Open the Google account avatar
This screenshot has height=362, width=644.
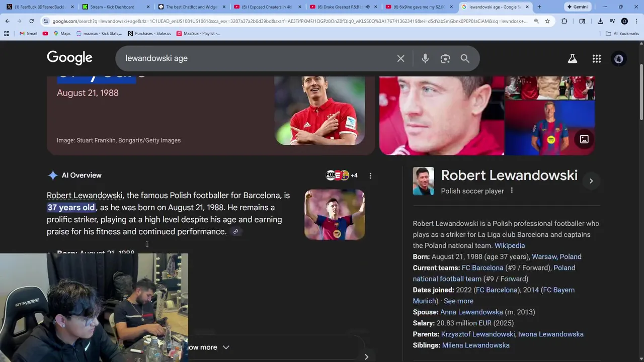(619, 58)
